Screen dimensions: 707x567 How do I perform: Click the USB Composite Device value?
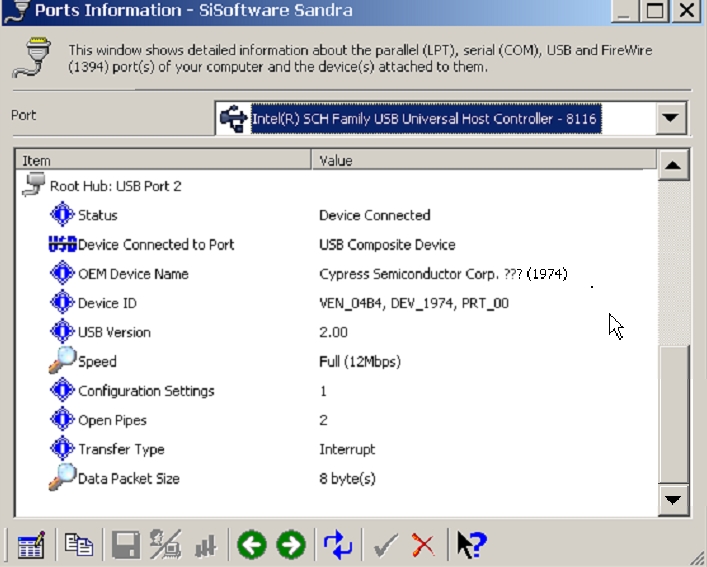pos(387,244)
